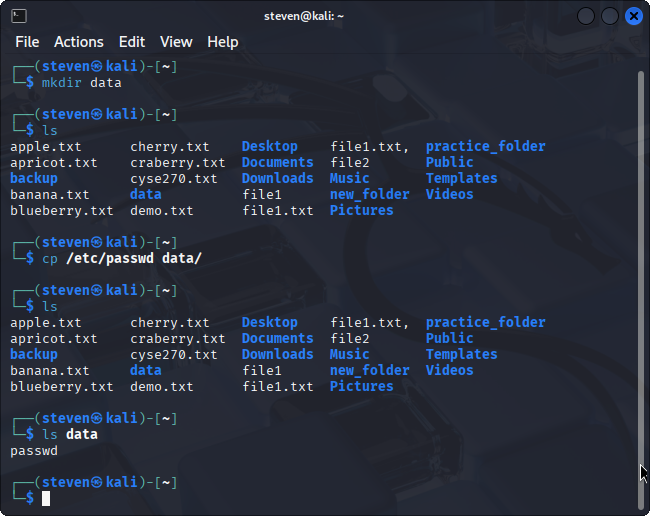650x516 pixels.
Task: Open the Help menu
Action: 222,42
